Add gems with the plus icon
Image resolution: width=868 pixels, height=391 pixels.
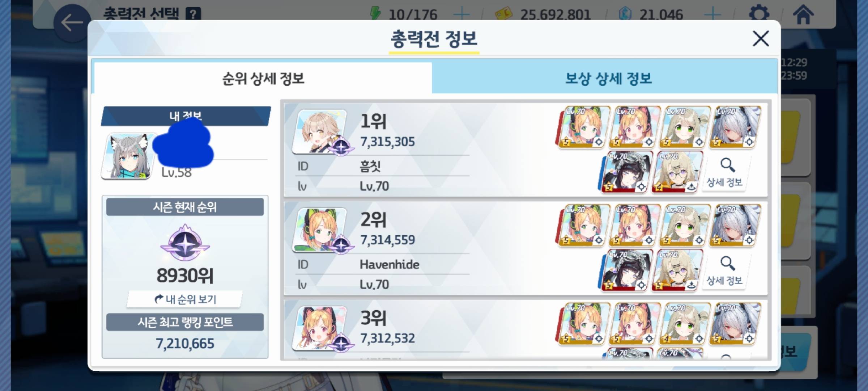click(713, 14)
